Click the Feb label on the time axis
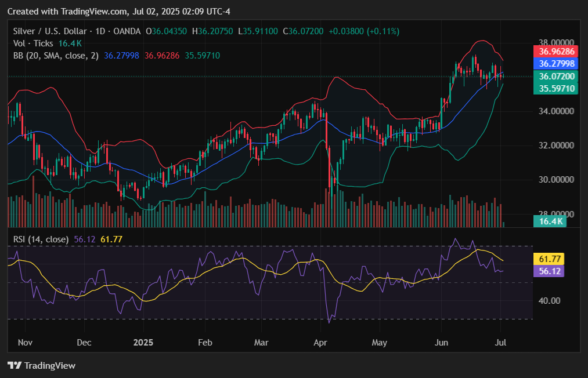This screenshot has height=378, width=588. point(205,343)
